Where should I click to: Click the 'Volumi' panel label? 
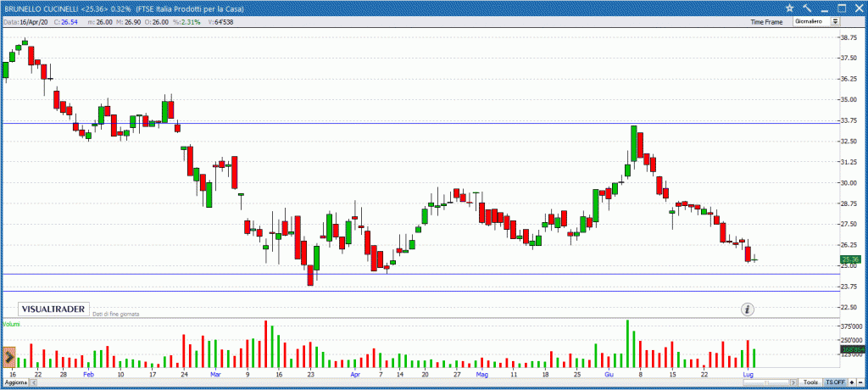11,324
